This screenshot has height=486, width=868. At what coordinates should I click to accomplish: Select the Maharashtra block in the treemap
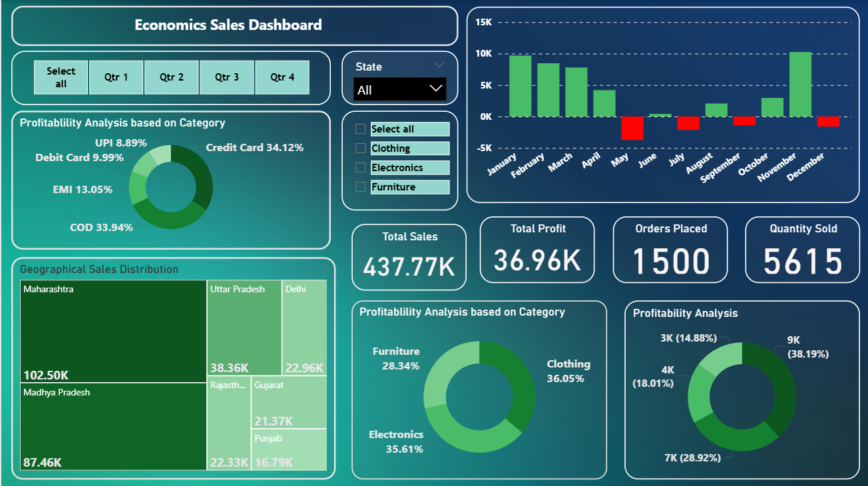(112, 331)
